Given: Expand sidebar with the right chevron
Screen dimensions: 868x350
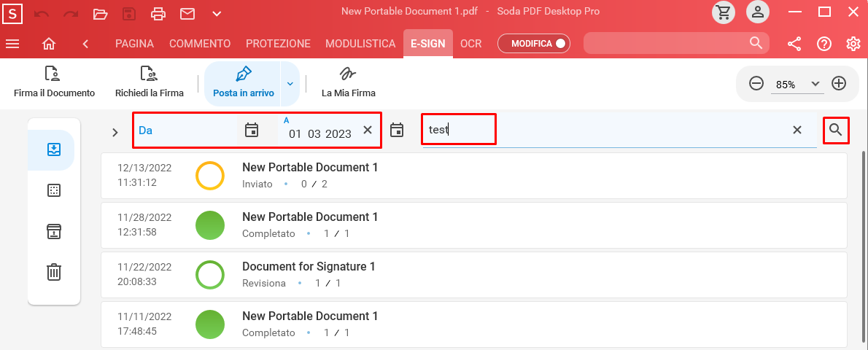Looking at the screenshot, I should (x=115, y=133).
